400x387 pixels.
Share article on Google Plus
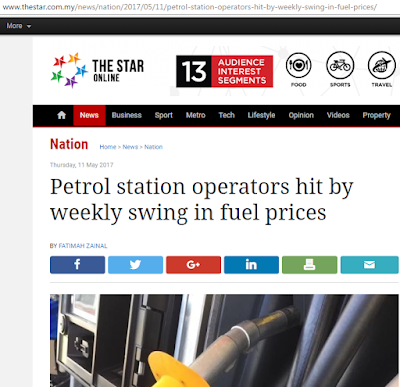coord(193,265)
